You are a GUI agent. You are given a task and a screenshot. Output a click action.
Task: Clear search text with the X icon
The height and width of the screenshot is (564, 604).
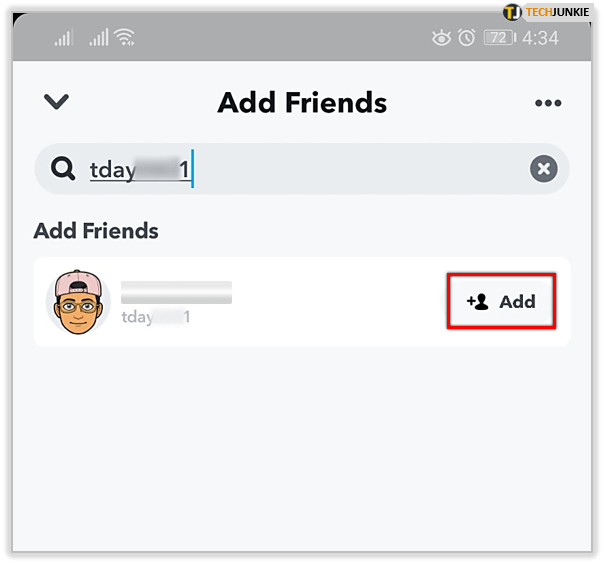tap(544, 169)
